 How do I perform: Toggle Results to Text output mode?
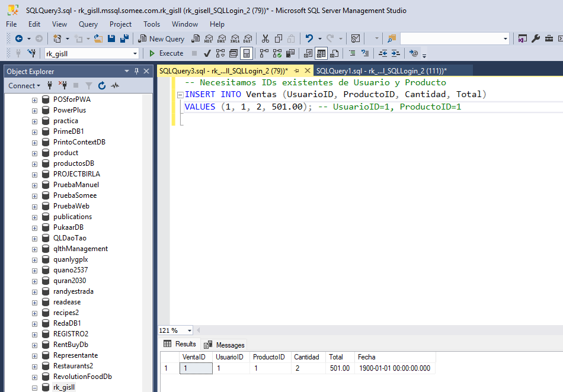coord(308,53)
